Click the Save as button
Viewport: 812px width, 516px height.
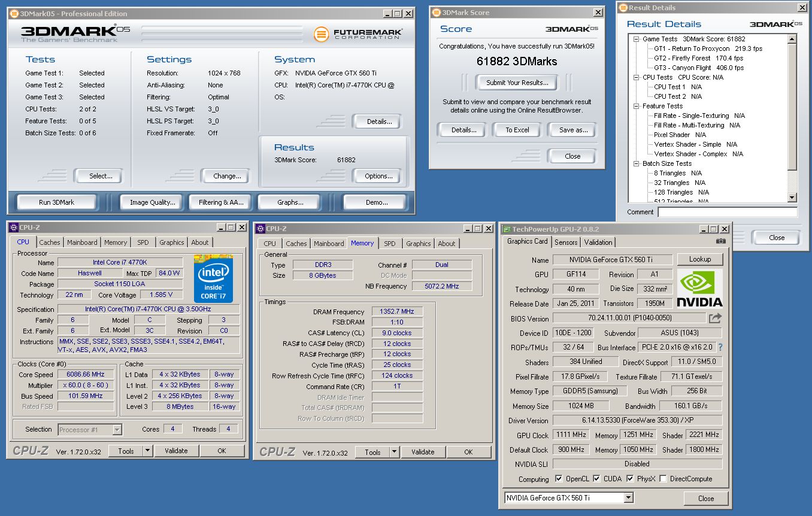(573, 130)
